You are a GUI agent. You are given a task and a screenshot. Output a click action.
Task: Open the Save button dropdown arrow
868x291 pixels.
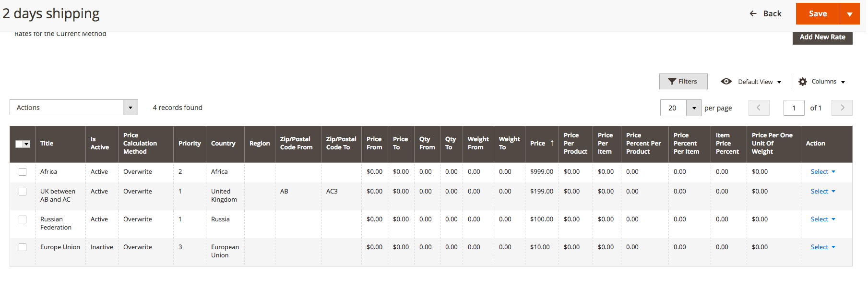(849, 14)
